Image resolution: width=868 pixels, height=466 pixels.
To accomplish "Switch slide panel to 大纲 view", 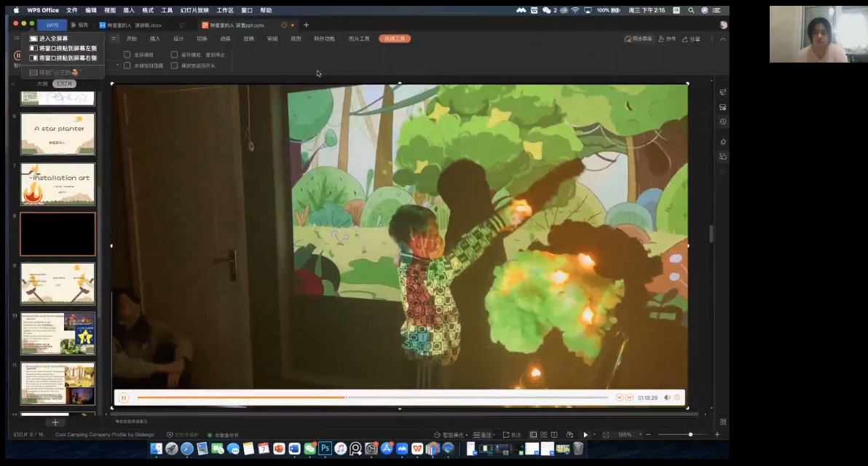I will [42, 84].
